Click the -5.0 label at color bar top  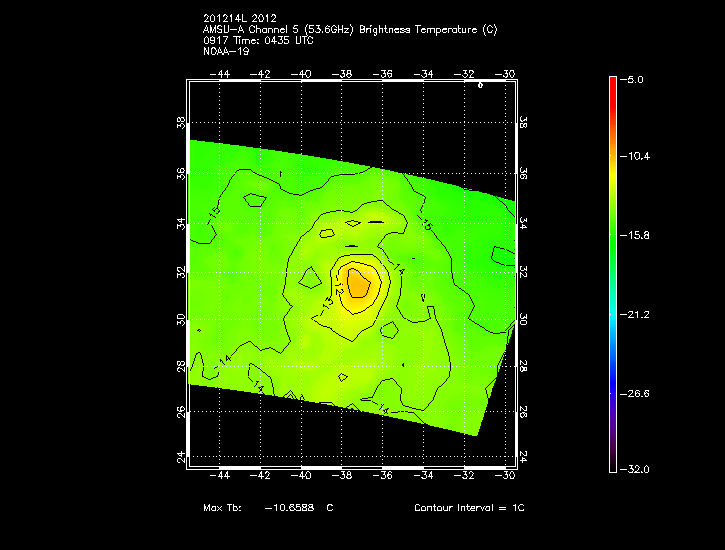636,79
